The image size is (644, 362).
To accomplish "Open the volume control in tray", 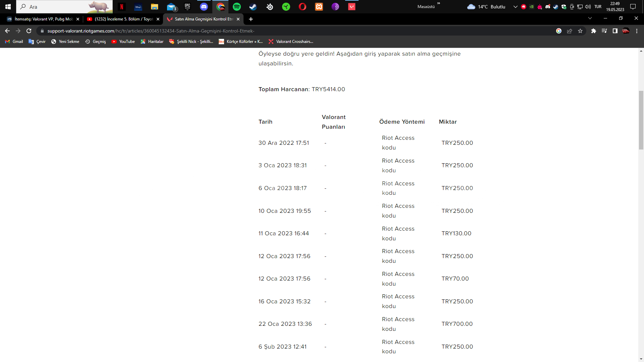I will 588,7.
